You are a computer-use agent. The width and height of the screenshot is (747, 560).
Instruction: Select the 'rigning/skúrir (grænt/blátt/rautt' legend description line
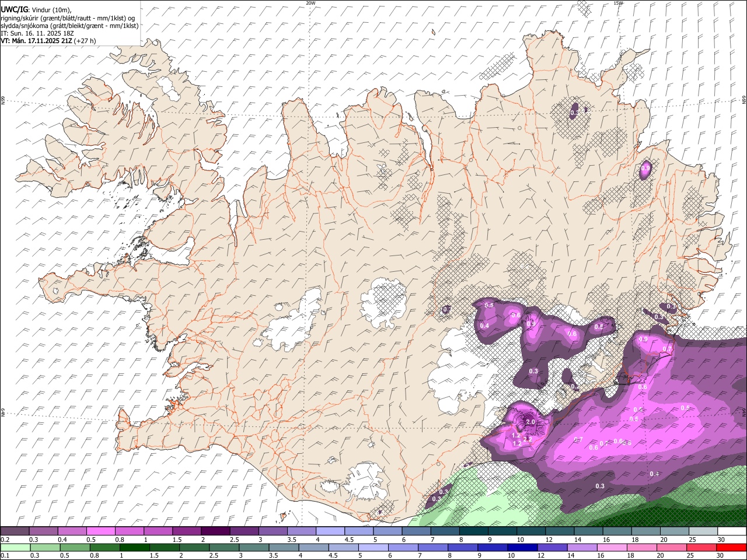68,18
